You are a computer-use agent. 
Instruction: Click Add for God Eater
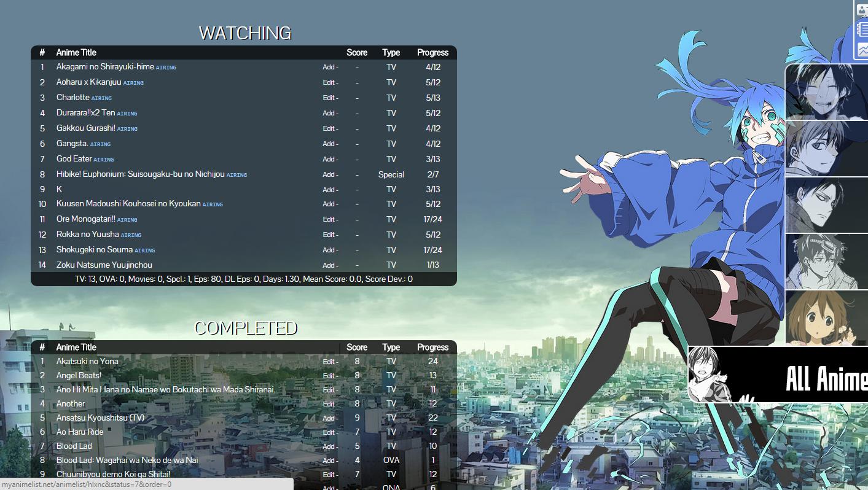[x=329, y=160]
